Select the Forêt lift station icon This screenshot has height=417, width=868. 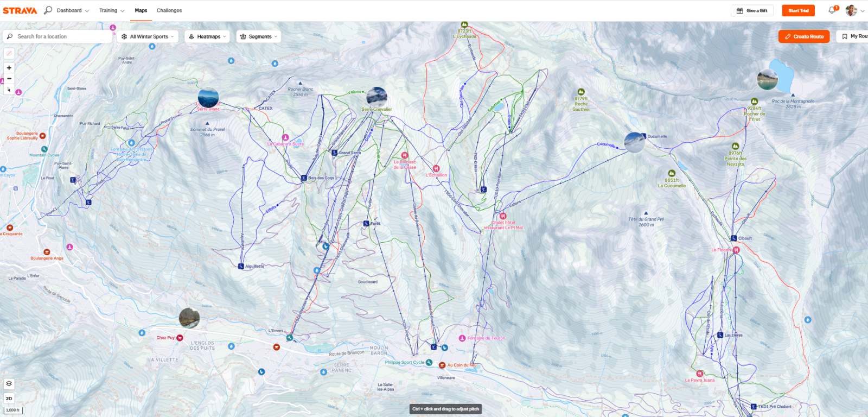[x=366, y=223]
